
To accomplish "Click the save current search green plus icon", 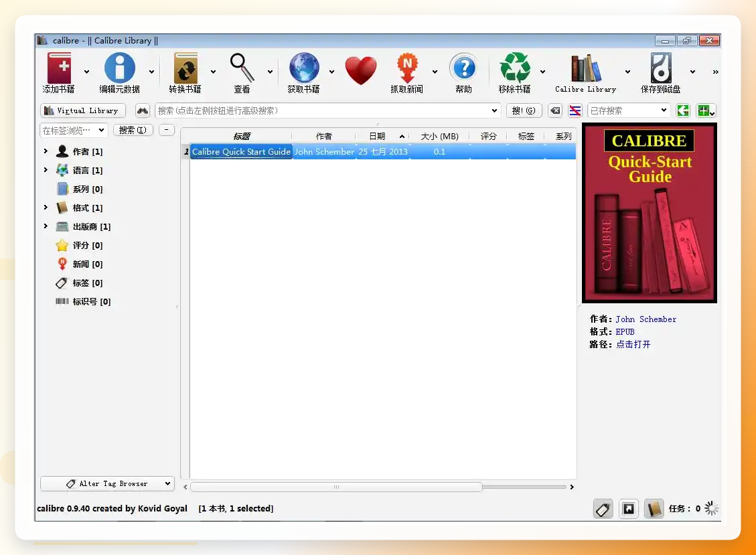I will (706, 110).
